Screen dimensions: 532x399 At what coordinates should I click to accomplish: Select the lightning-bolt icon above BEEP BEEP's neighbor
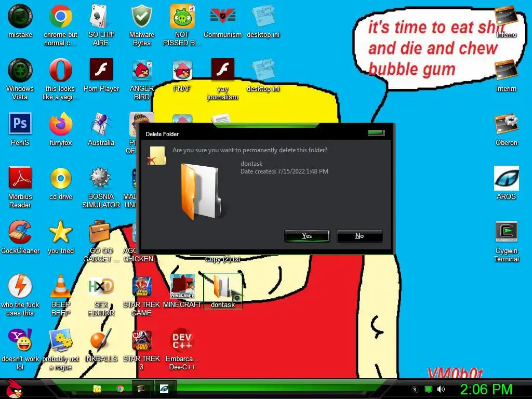point(20,296)
